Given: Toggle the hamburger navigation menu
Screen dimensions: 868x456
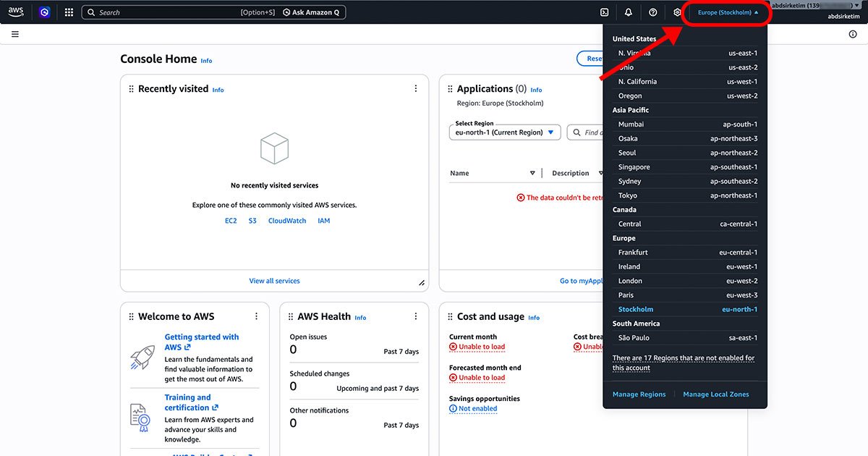Looking at the screenshot, I should click(15, 34).
